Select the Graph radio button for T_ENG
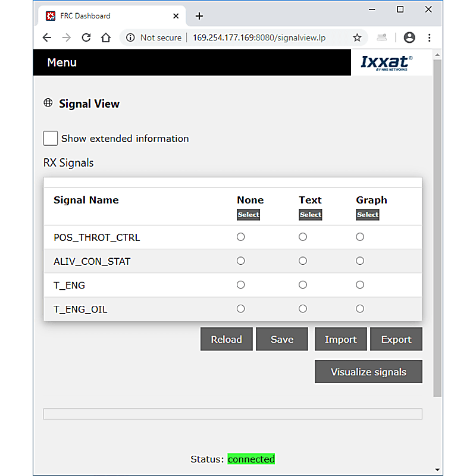This screenshot has width=476, height=476. click(360, 284)
